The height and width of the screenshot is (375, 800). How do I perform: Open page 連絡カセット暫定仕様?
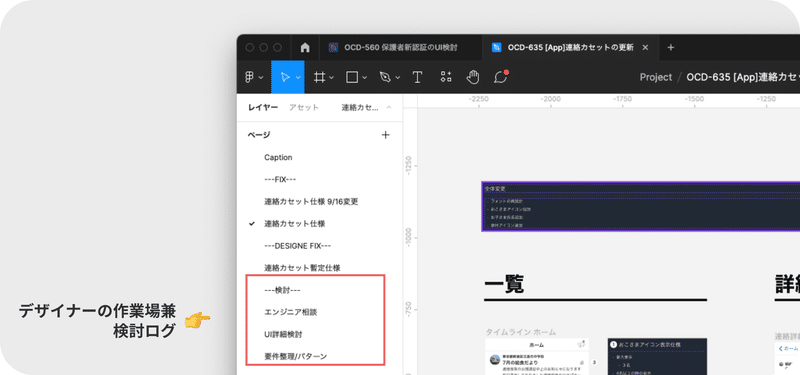click(x=302, y=268)
